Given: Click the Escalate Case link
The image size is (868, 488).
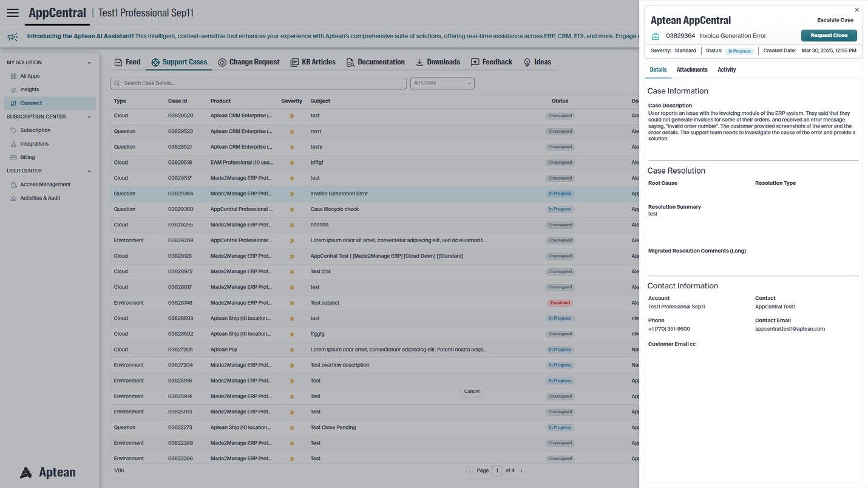Looking at the screenshot, I should click(x=835, y=20).
